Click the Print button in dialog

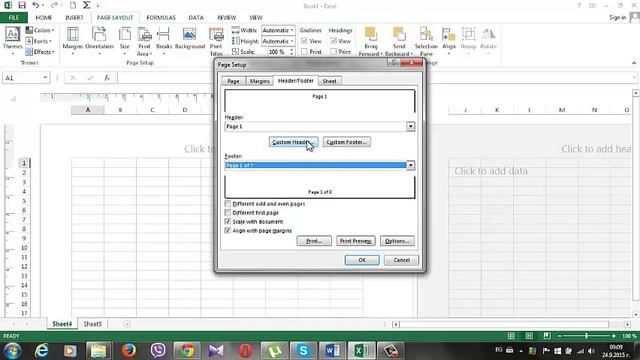coord(314,241)
